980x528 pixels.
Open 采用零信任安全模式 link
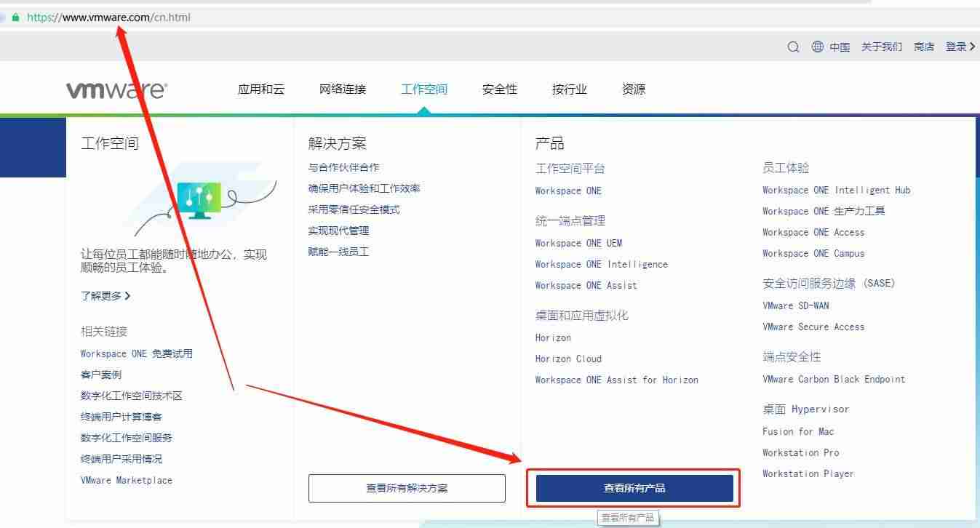point(354,209)
